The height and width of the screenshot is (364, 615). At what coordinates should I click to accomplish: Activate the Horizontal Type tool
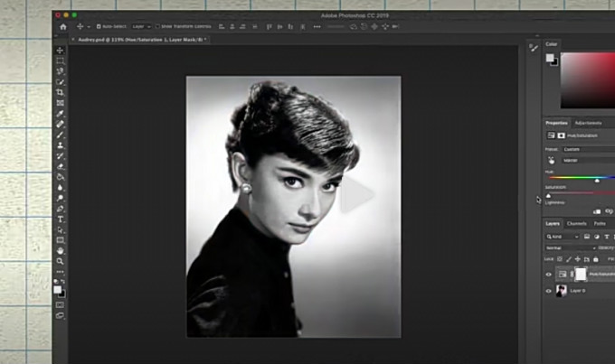tap(61, 219)
